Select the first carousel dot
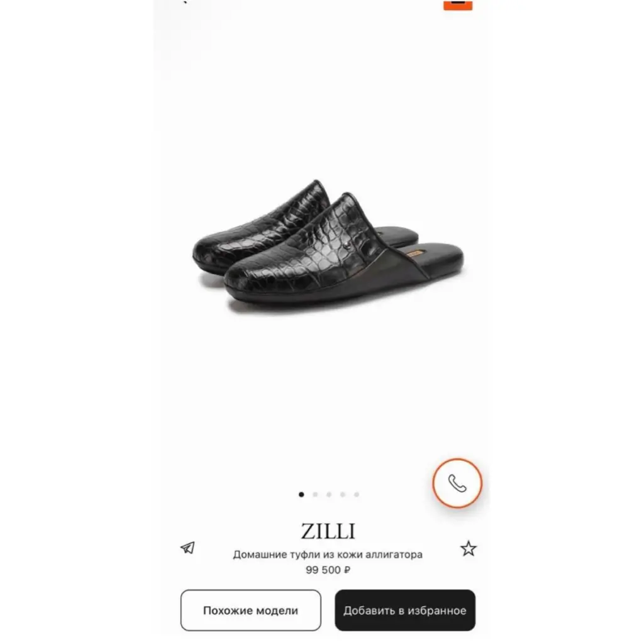644x644 pixels. (301, 494)
